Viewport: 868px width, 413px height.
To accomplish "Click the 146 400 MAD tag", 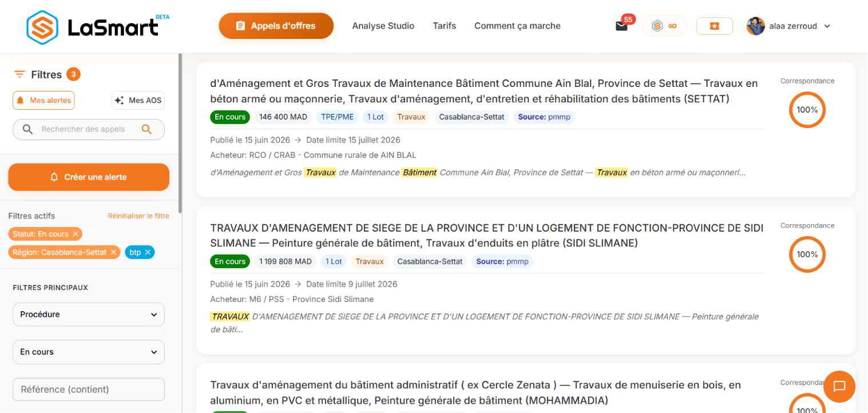I will coord(283,117).
